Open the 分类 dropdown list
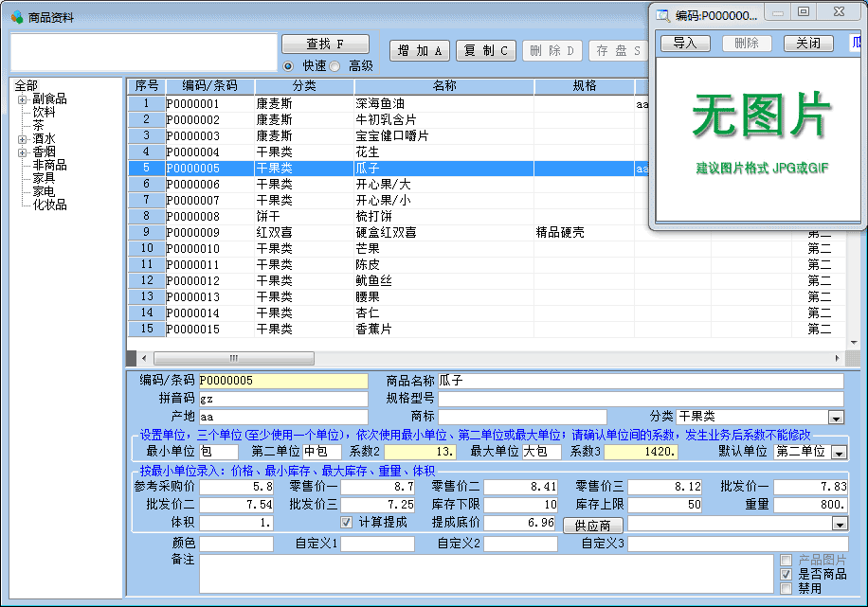Image resolution: width=868 pixels, height=607 pixels. 836,418
